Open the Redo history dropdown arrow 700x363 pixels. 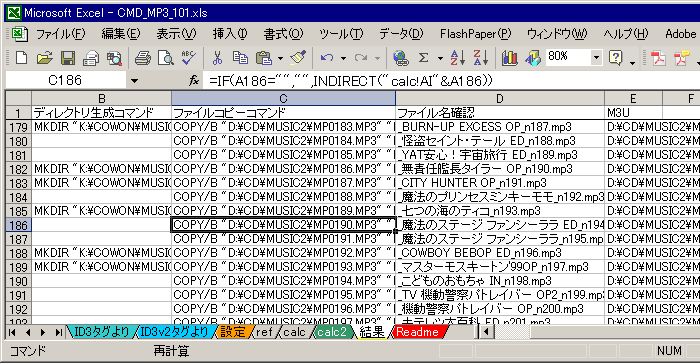(377, 58)
